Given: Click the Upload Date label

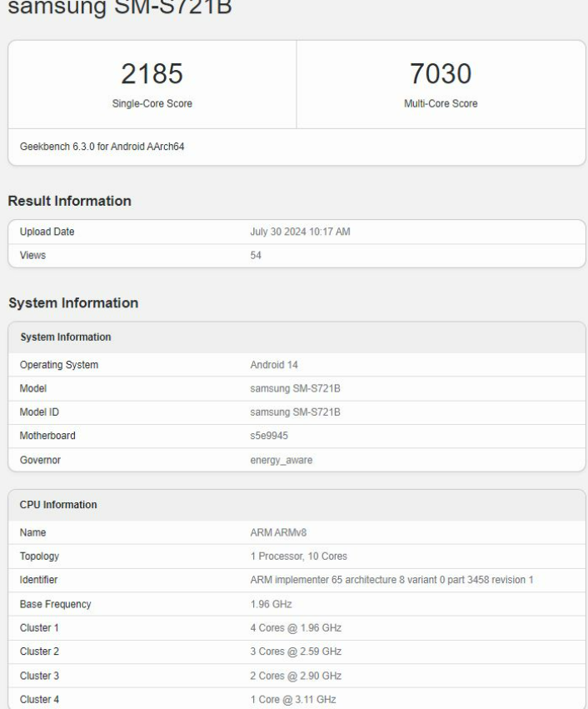Looking at the screenshot, I should pos(47,232).
